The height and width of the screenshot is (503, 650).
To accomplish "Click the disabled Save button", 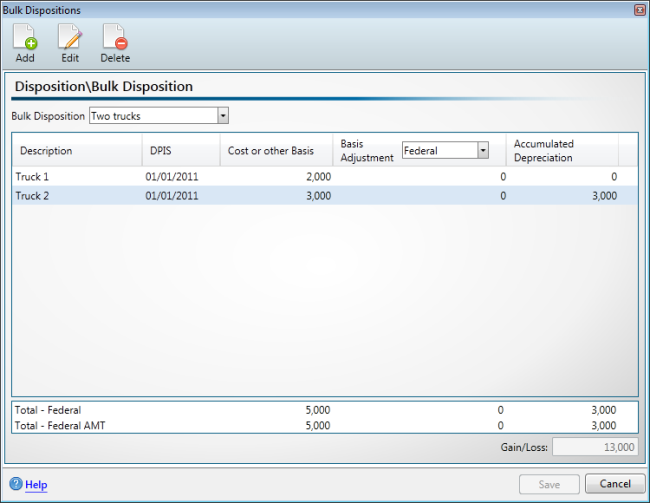I will pos(549,484).
